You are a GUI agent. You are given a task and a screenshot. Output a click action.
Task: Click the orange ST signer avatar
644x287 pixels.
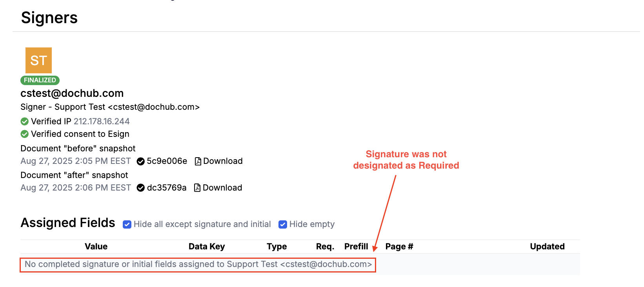(38, 60)
